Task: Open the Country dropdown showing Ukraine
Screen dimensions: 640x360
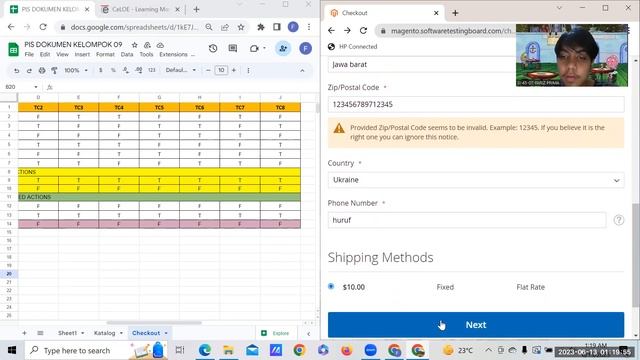Action: point(476,180)
